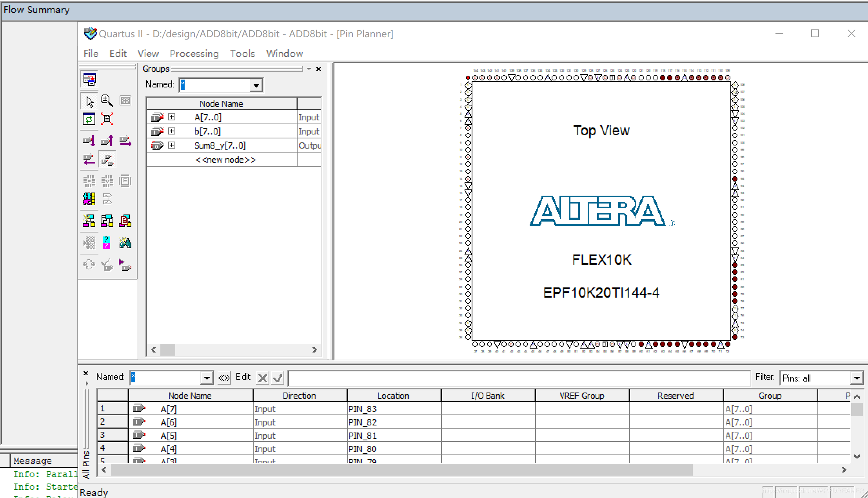Click the Flow Summary background window title

(x=36, y=10)
